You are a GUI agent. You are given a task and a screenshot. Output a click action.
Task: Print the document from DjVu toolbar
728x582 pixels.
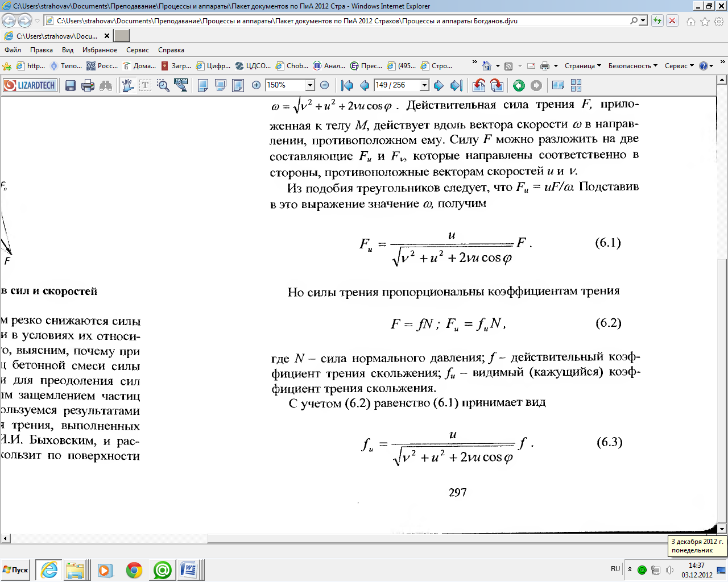coord(88,85)
